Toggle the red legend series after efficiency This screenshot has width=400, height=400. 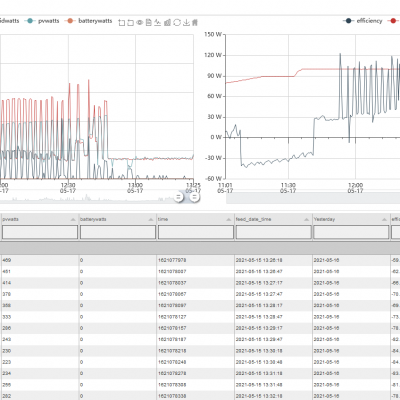coord(393,21)
